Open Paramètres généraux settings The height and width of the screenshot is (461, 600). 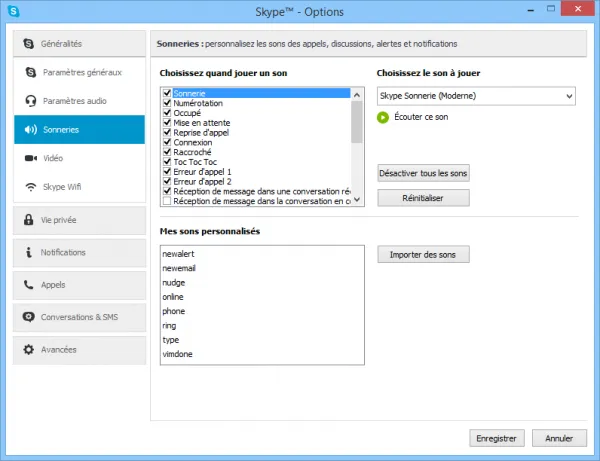(80, 72)
